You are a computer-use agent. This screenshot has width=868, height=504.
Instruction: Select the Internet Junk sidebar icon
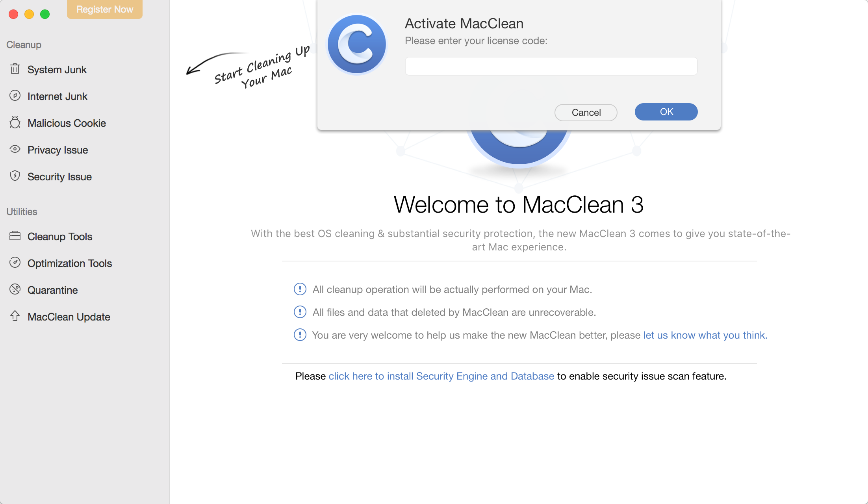[x=15, y=96]
